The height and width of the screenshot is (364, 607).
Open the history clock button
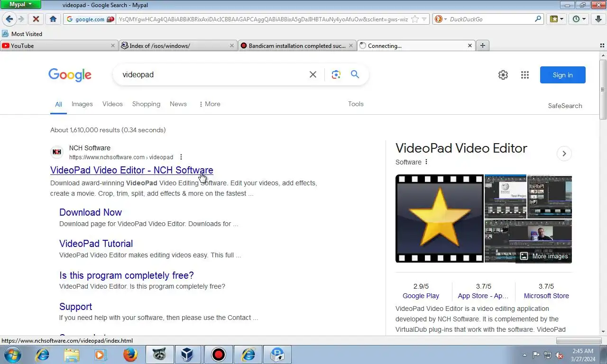pos(579,19)
